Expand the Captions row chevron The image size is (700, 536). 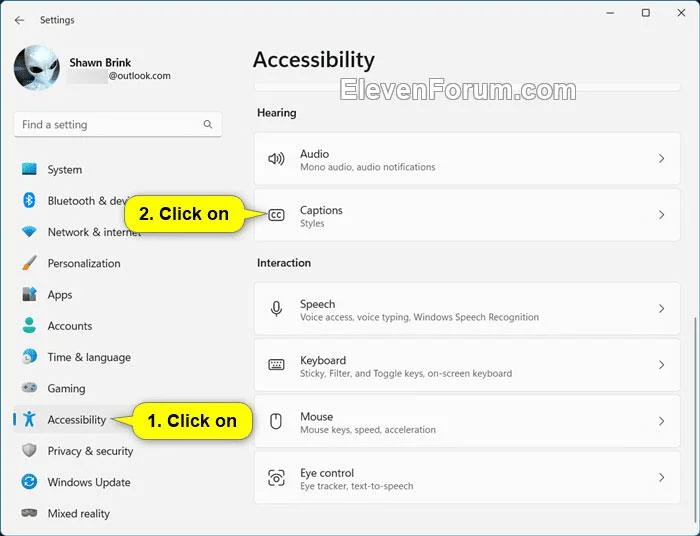[662, 215]
